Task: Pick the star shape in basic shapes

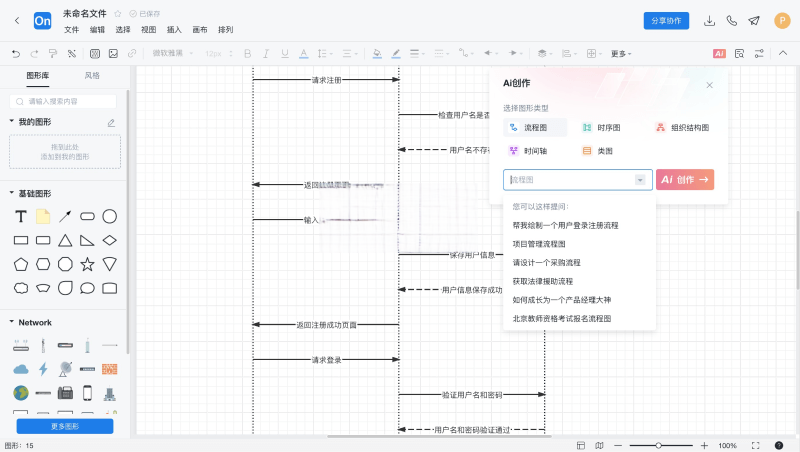Action: 87,264
